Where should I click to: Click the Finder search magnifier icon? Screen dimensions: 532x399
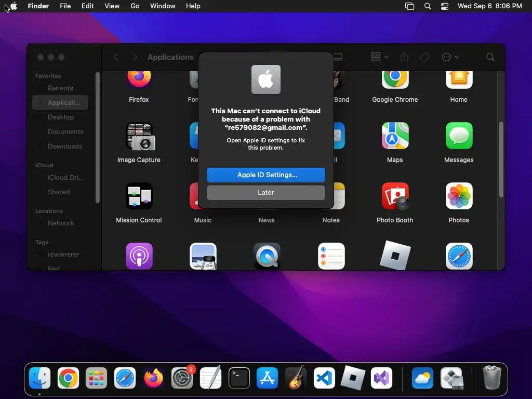pos(490,57)
